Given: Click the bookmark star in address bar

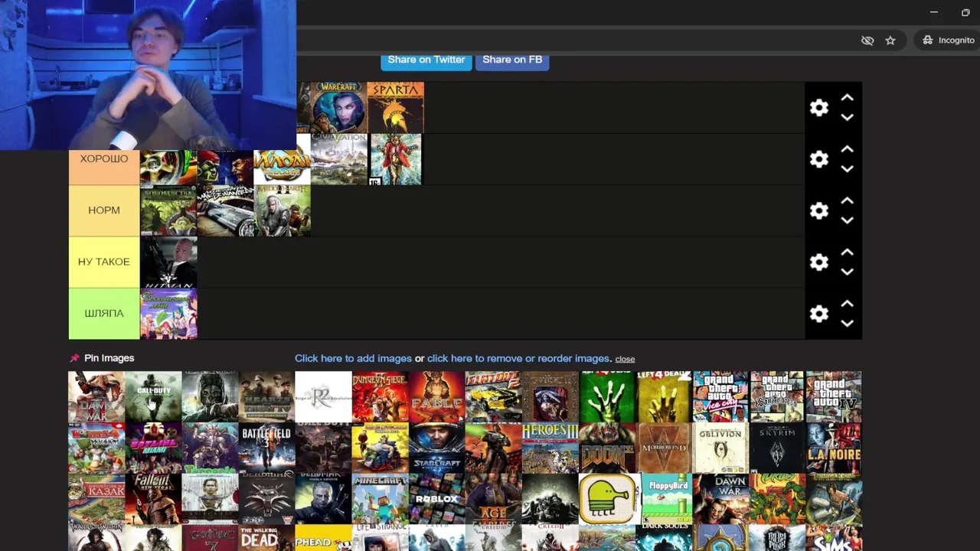Looking at the screenshot, I should 890,41.
